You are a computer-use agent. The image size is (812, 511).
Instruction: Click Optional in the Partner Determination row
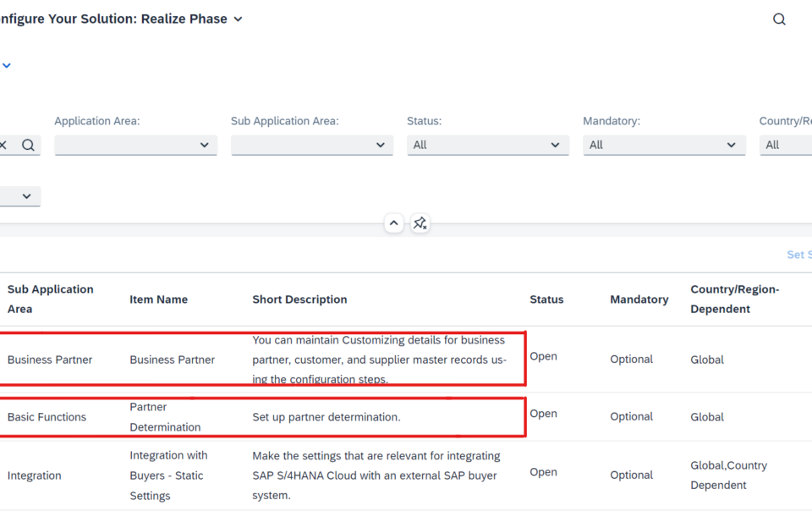click(631, 417)
